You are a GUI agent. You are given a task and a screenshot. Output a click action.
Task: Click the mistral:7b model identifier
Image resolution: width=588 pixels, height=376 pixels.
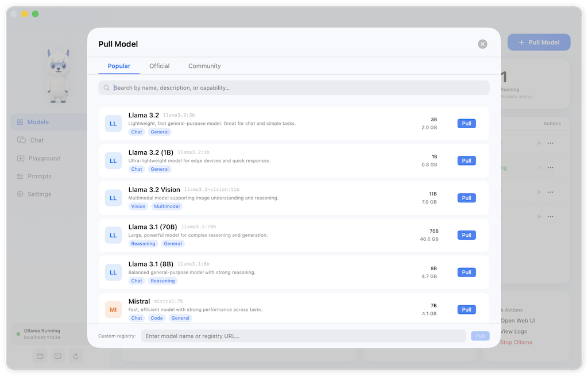pos(168,301)
